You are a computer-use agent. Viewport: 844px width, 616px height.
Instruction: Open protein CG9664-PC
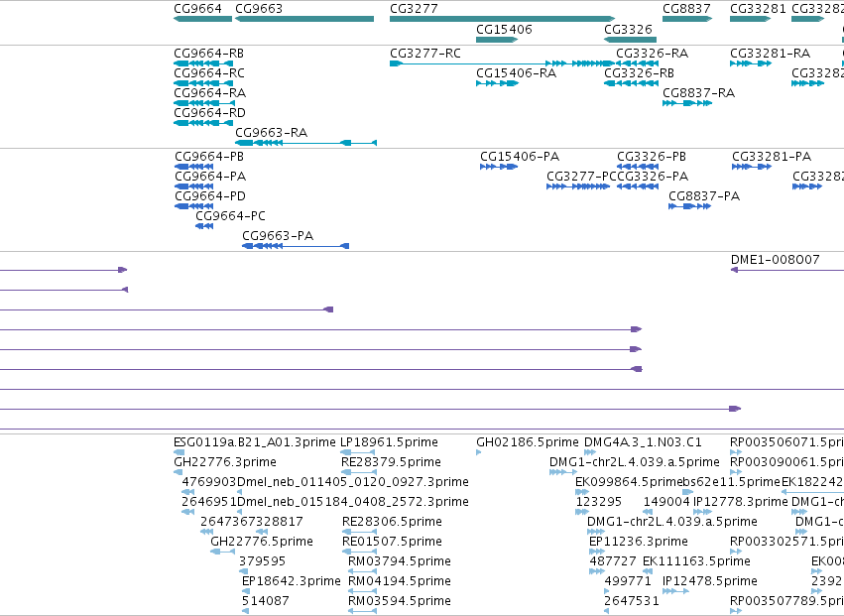click(x=230, y=216)
